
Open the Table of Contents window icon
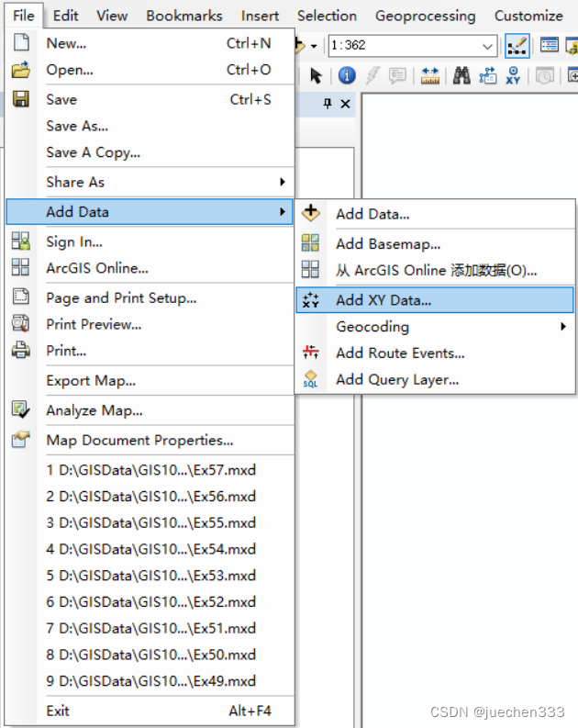point(550,45)
